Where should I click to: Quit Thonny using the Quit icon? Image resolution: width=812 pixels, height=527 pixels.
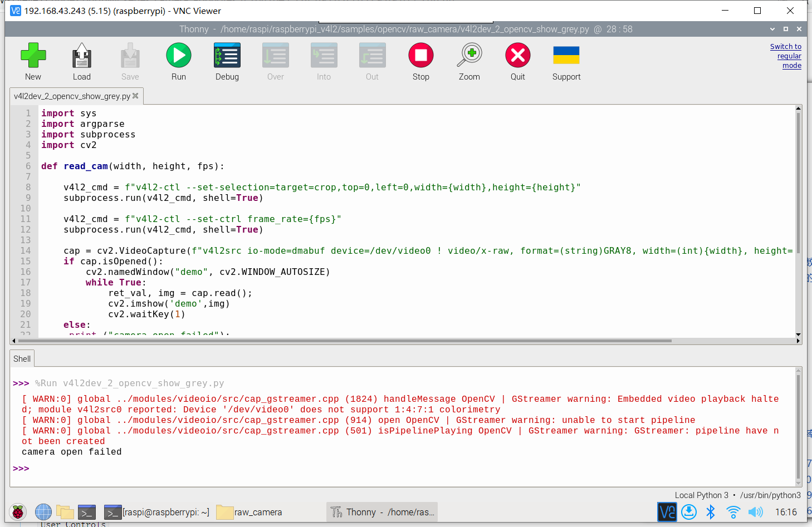click(517, 56)
